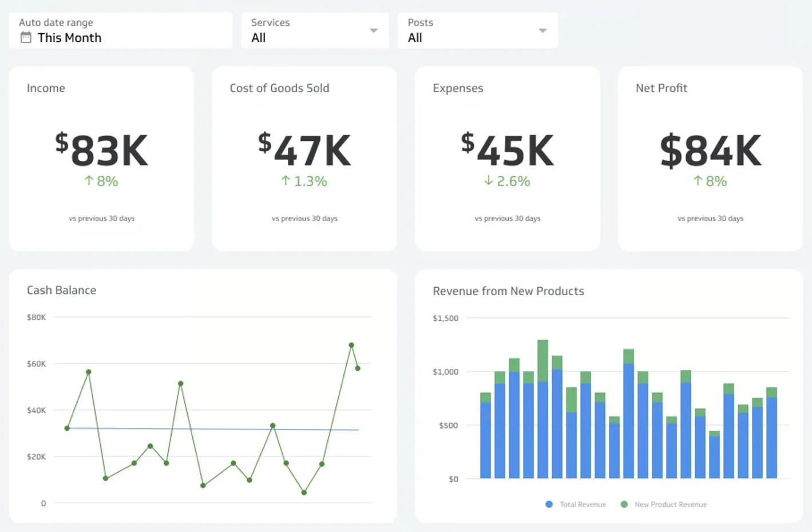Toggle Total Revenue legend blue dot

click(549, 504)
